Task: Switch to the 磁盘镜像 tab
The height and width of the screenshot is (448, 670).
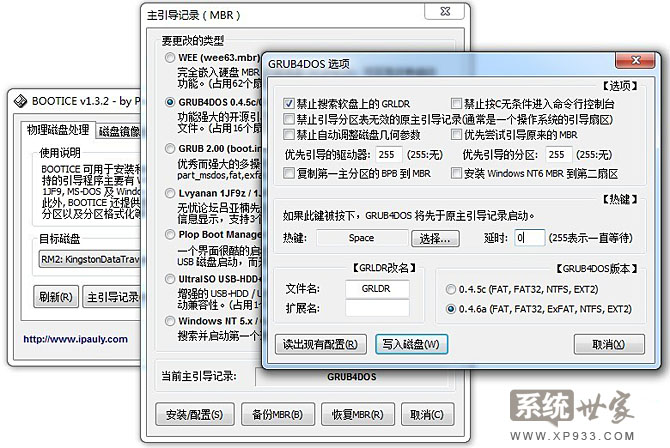Action: (x=119, y=131)
